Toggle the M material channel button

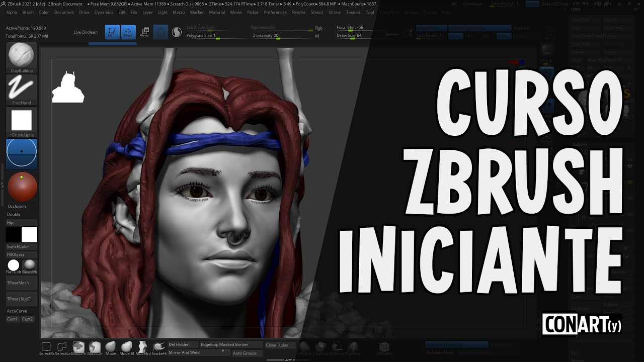[x=317, y=36]
